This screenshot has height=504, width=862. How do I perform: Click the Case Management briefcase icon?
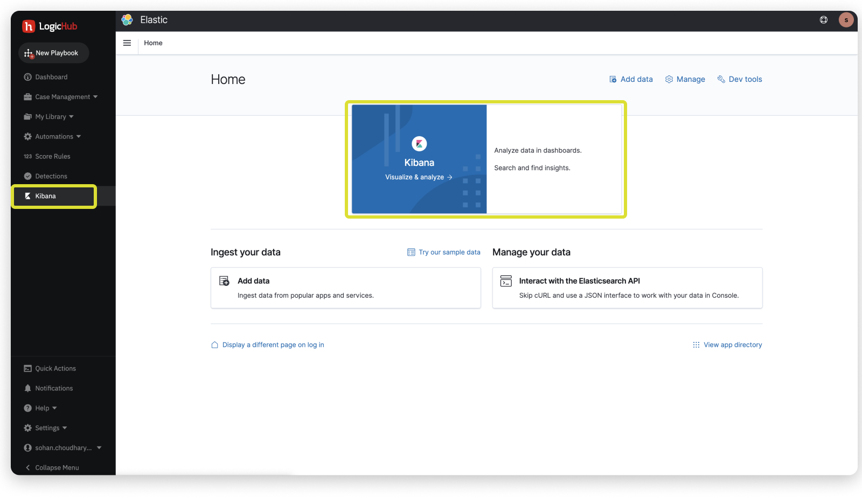tap(27, 97)
